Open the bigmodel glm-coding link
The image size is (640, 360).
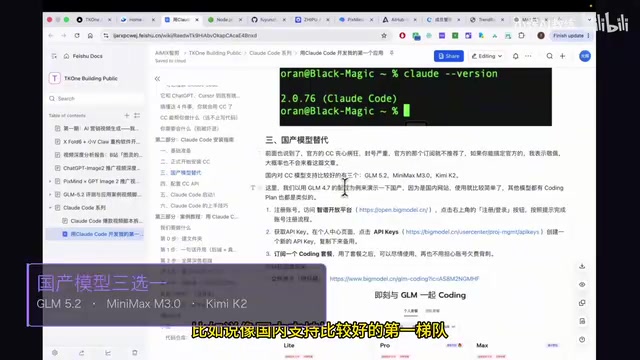coord(404,279)
